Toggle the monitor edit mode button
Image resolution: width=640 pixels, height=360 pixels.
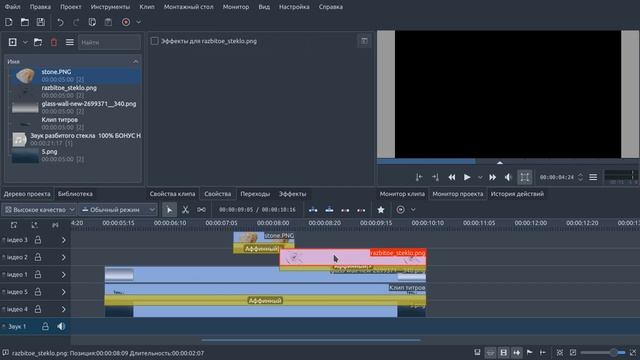[525, 177]
